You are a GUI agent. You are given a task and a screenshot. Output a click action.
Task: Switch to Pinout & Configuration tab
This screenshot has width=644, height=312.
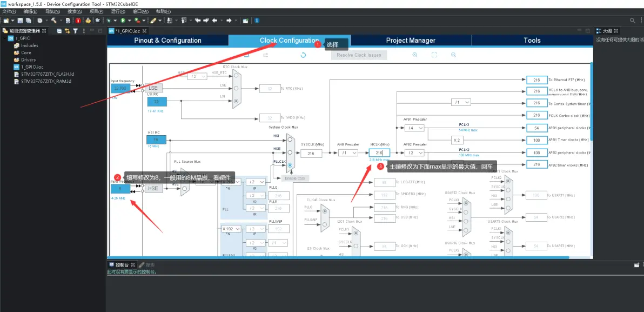tap(167, 41)
